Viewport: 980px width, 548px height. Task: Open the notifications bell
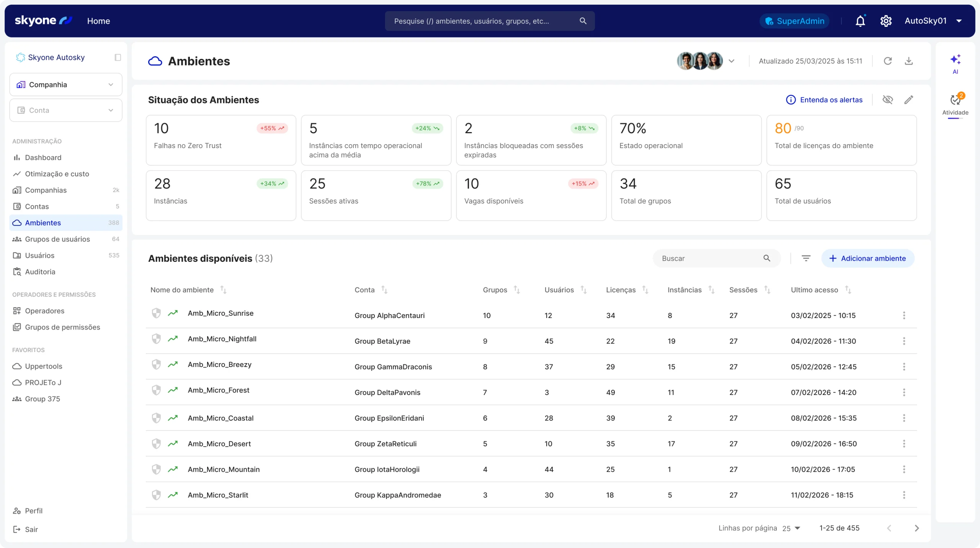coord(860,21)
